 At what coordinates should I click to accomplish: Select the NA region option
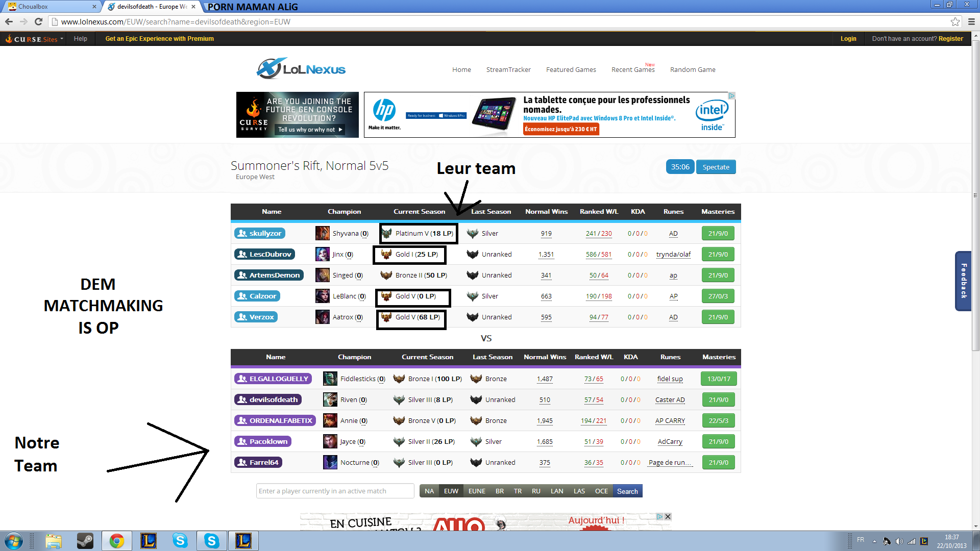point(429,491)
